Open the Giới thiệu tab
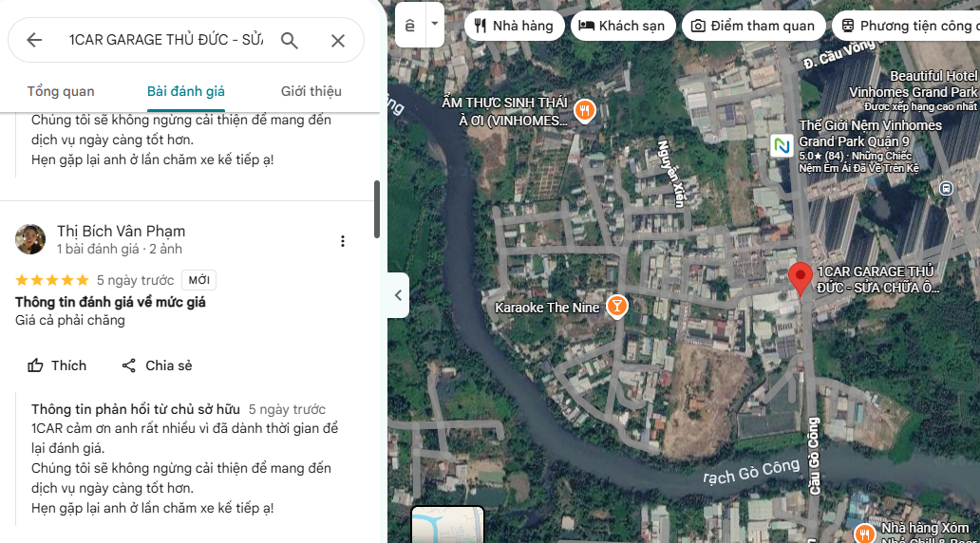This screenshot has width=980, height=543. (x=311, y=91)
